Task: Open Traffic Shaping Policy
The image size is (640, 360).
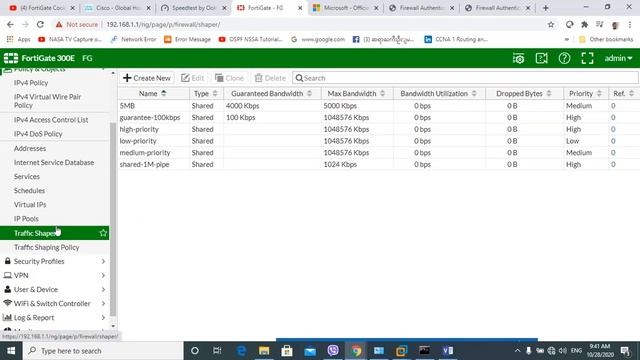Action: coord(47,247)
